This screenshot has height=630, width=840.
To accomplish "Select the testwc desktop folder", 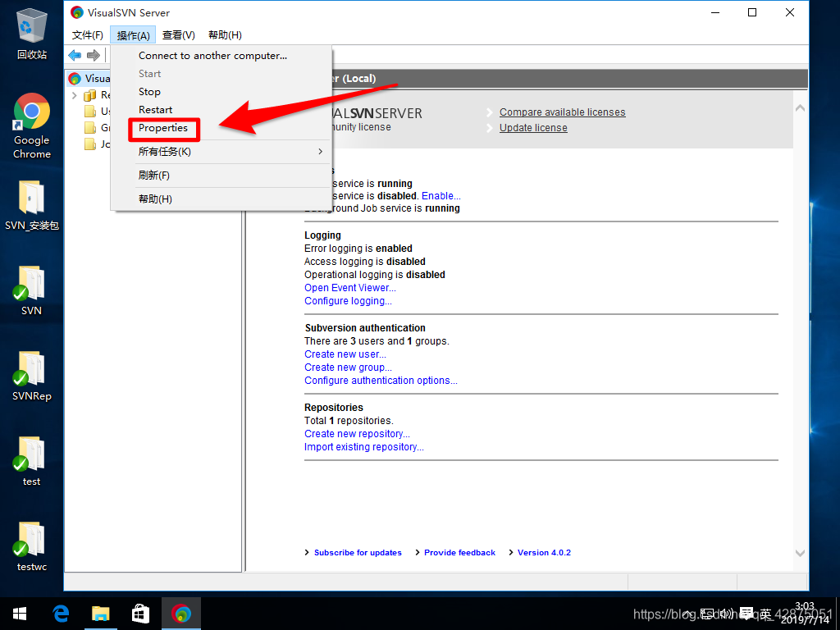I will (32, 546).
